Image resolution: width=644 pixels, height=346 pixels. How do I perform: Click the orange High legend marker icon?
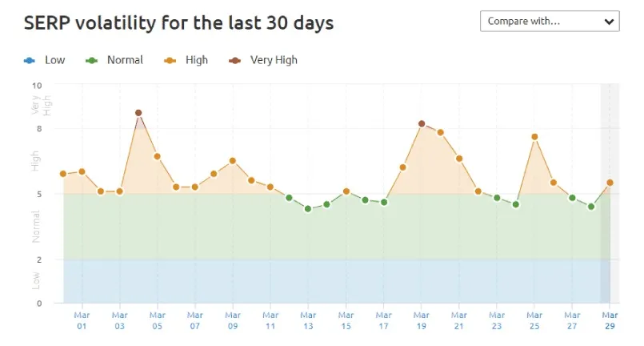170,60
